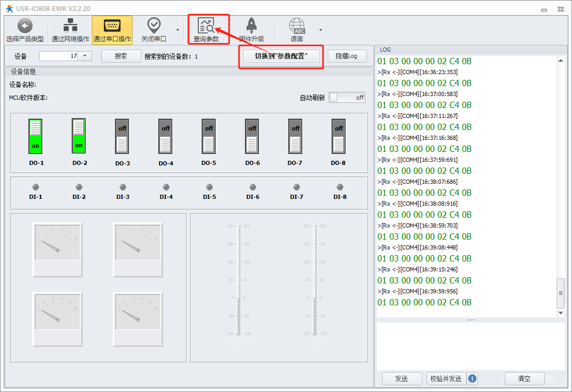Turn on the DO-3 switch
Screen dimensions: 572x392
[122, 136]
